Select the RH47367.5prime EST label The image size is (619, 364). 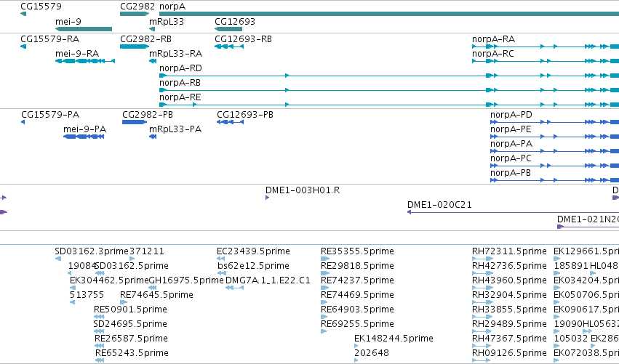[x=509, y=339]
